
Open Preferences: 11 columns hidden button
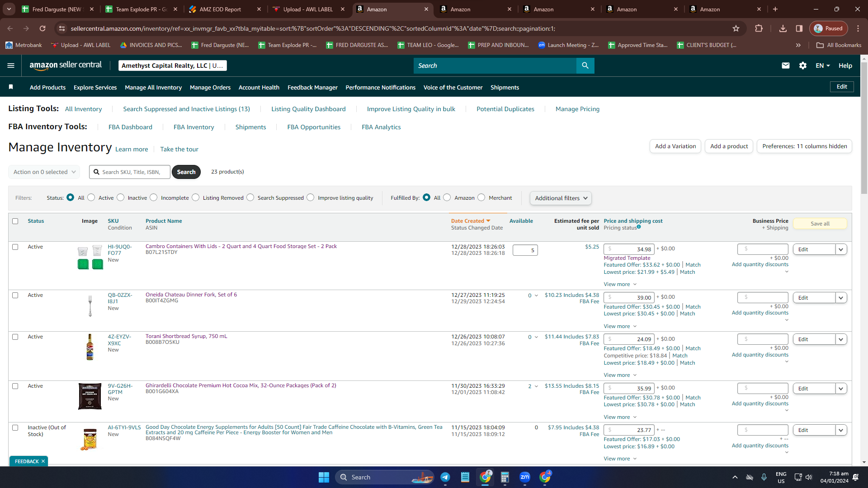805,146
